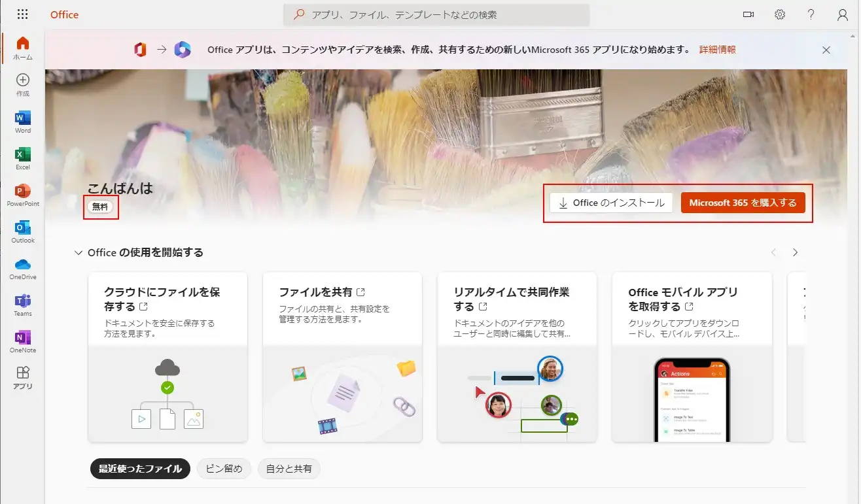Open Excel from the sidebar

(23, 158)
